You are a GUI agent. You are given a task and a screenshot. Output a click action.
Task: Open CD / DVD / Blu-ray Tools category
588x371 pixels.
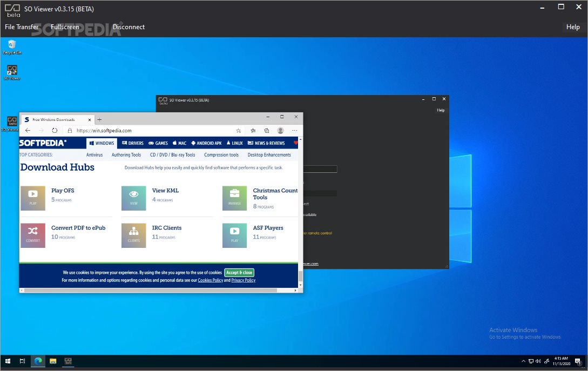tap(172, 154)
